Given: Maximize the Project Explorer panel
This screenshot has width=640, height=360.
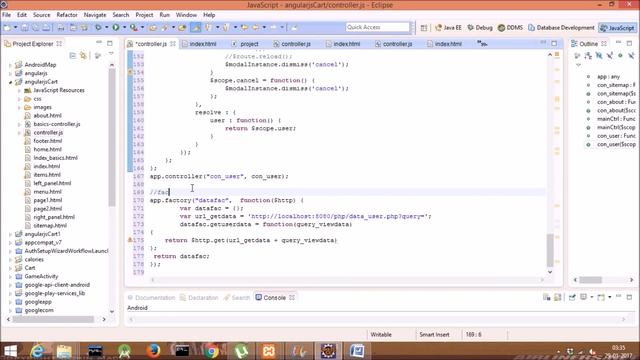Looking at the screenshot, I should [110, 43].
